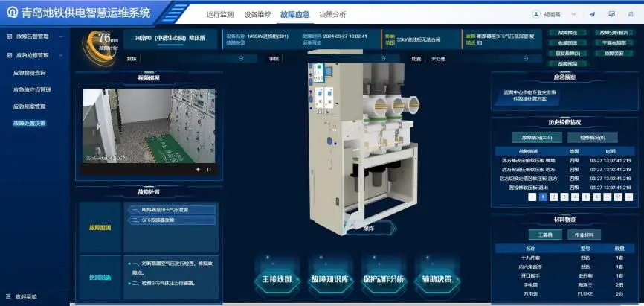The height and width of the screenshot is (306, 644).
Task: Click the user avatar icon beside 胡明磊
Action: point(536,14)
